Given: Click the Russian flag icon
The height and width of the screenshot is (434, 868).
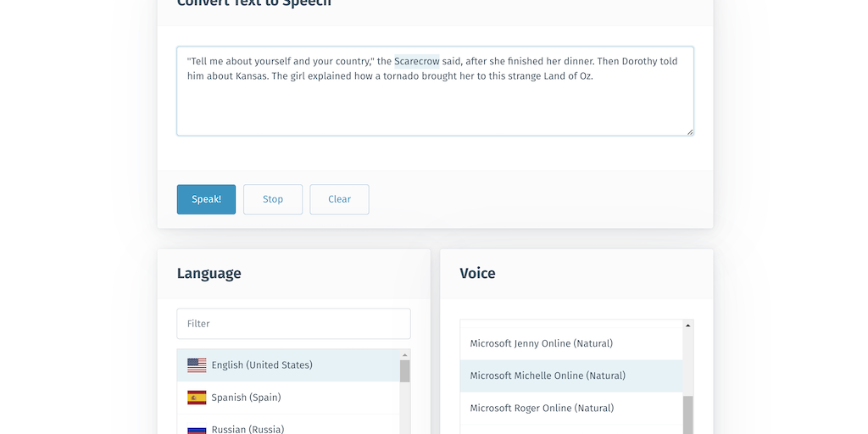Looking at the screenshot, I should [x=197, y=429].
